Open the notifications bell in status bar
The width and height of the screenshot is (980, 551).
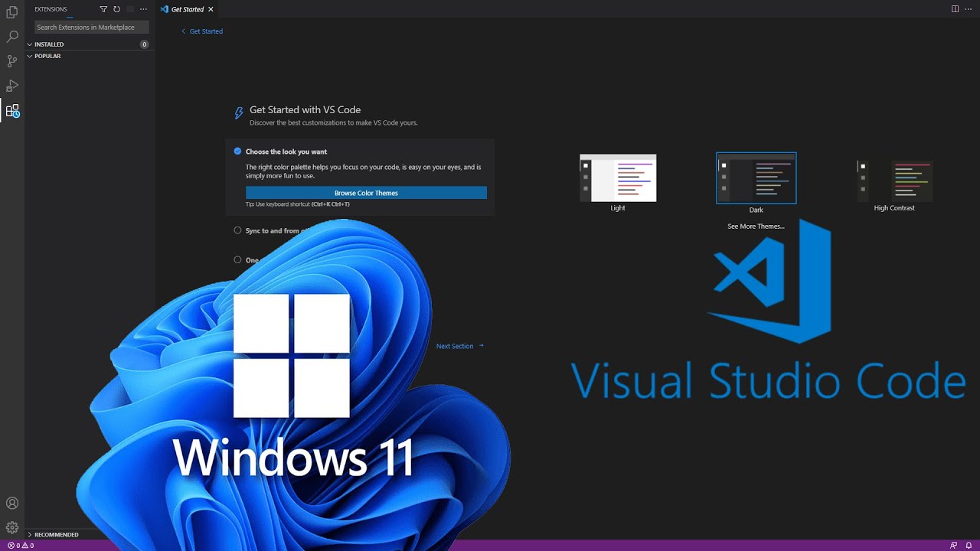(x=969, y=546)
